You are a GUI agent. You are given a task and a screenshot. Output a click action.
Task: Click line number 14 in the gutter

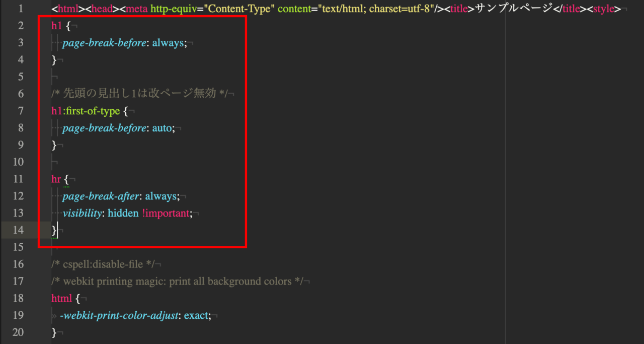[x=18, y=230]
